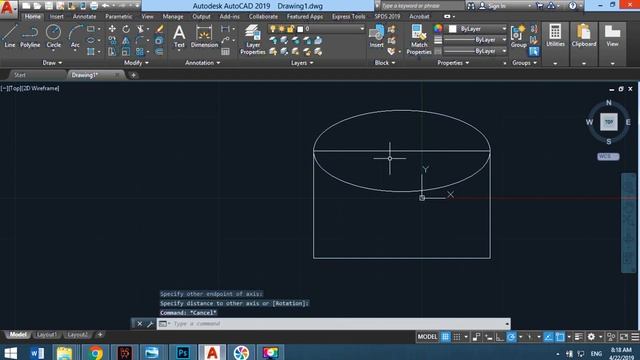Toggle polar tracking in status bar
Image resolution: width=640 pixels, height=360 pixels.
511,337
